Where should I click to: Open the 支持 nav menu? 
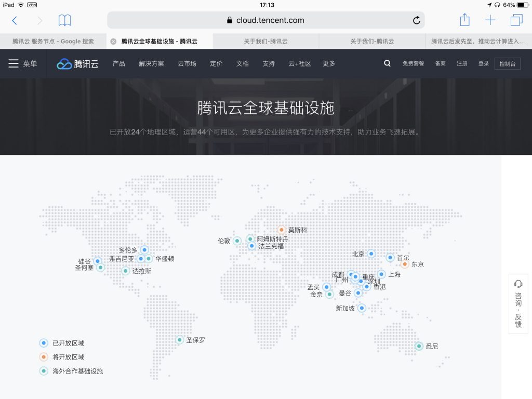pos(269,63)
